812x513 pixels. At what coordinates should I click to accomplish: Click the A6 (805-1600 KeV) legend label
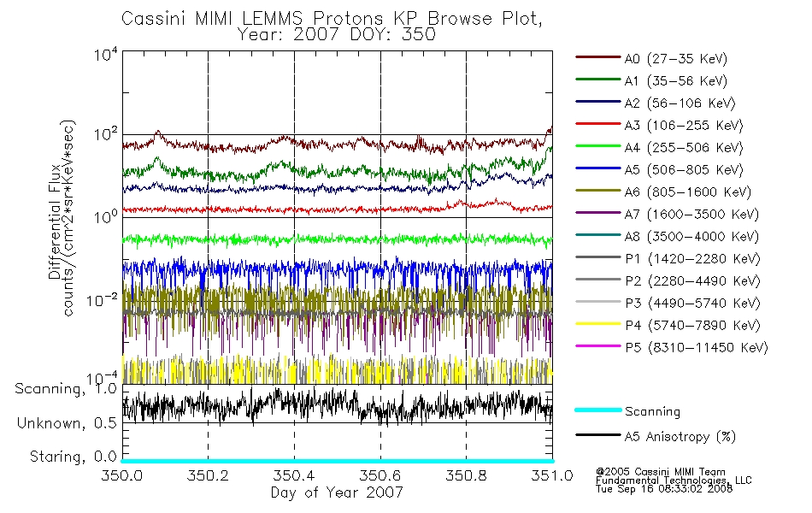point(688,192)
